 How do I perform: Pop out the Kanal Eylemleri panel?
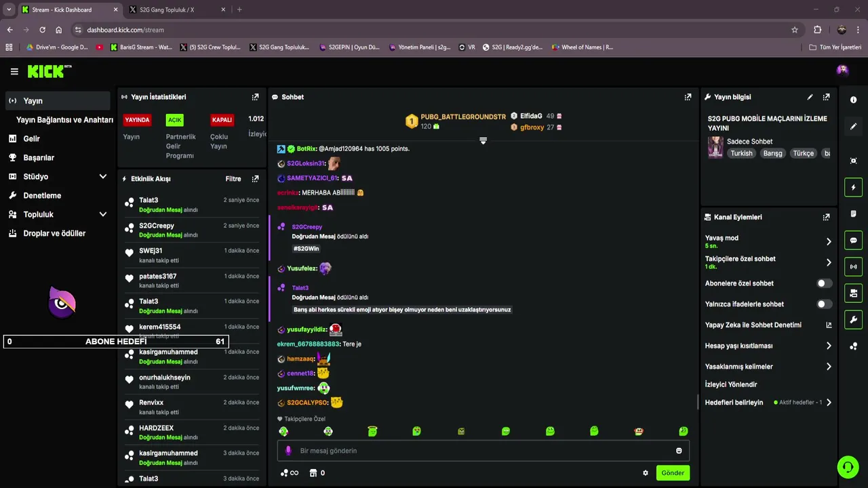coord(826,217)
